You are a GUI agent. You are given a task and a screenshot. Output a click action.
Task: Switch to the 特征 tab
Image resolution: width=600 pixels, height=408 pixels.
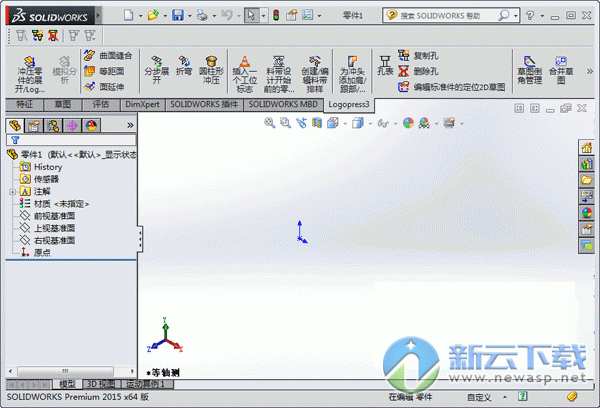click(x=24, y=104)
